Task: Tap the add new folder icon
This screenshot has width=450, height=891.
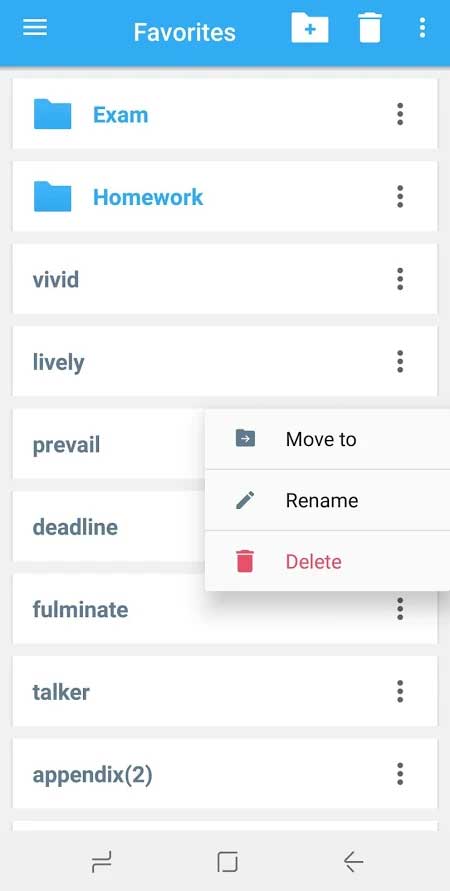Action: [310, 28]
